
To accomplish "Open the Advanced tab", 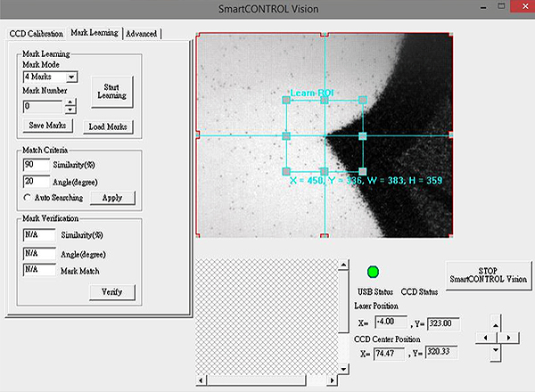I will point(141,33).
